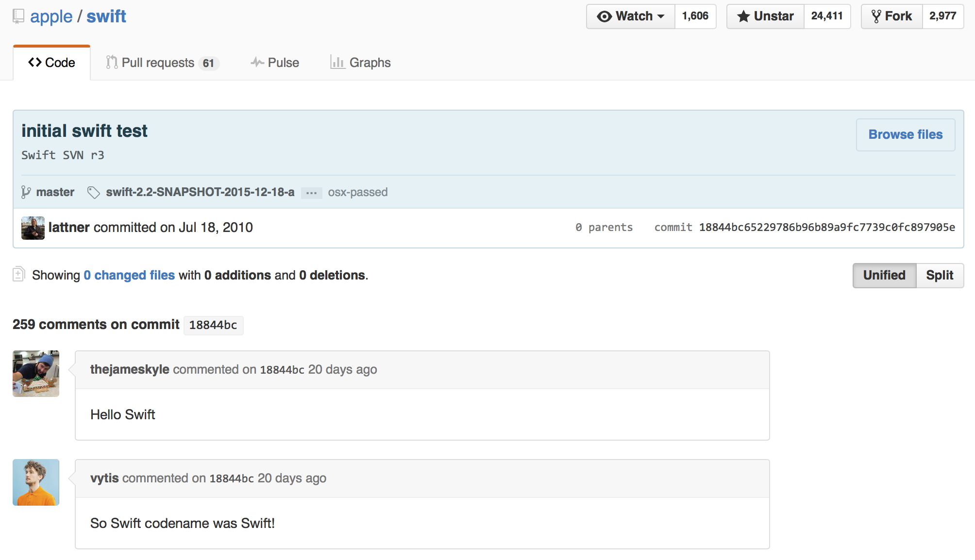Click the 61 pull requests counter

(x=208, y=63)
